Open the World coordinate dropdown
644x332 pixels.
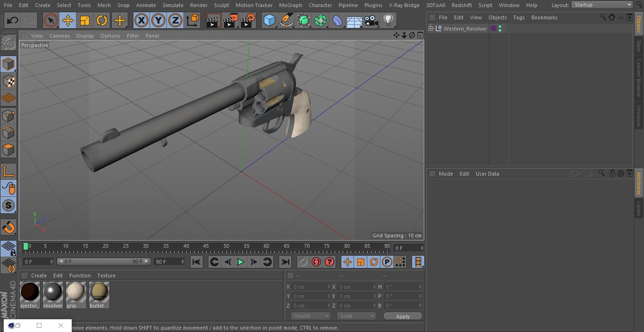coord(311,316)
